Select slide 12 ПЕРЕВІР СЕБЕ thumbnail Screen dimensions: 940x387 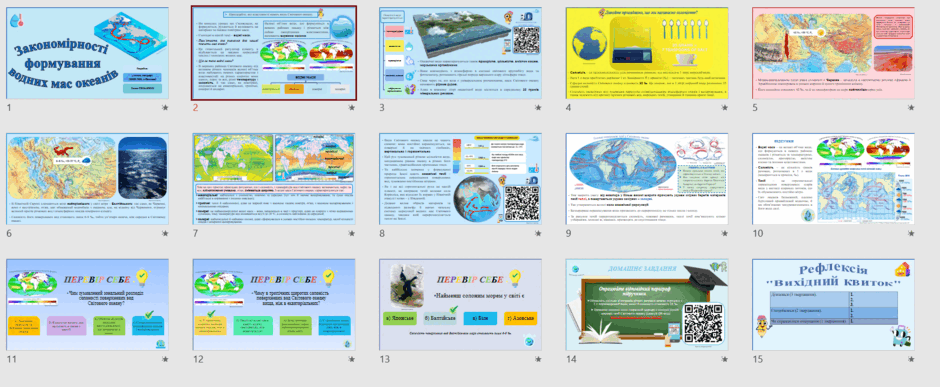274,304
